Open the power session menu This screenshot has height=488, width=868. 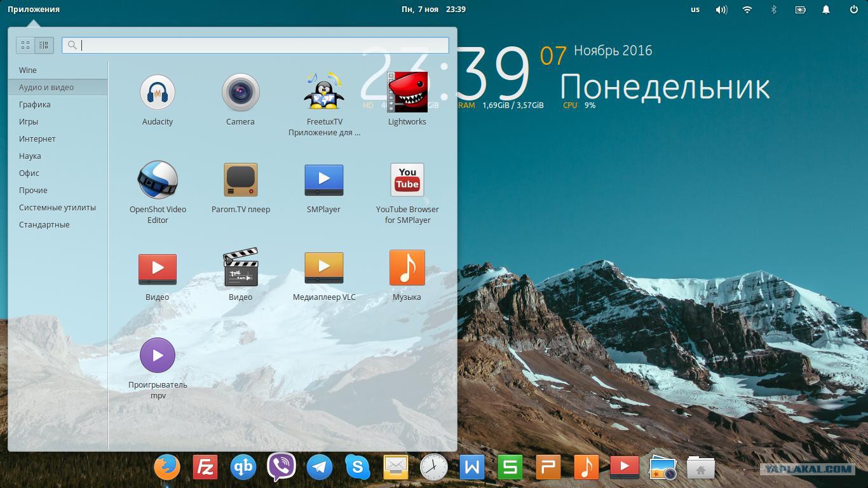(x=854, y=10)
